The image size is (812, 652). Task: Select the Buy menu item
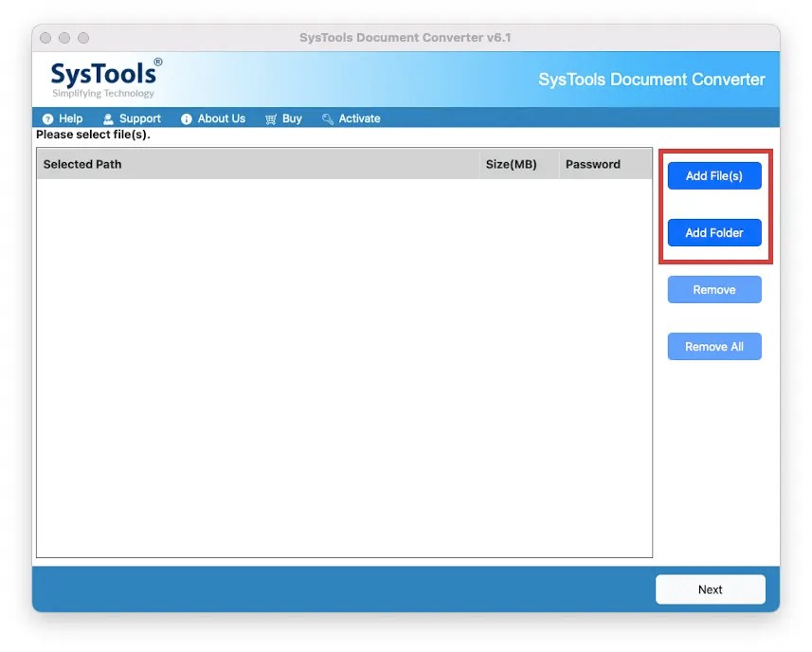tap(284, 118)
